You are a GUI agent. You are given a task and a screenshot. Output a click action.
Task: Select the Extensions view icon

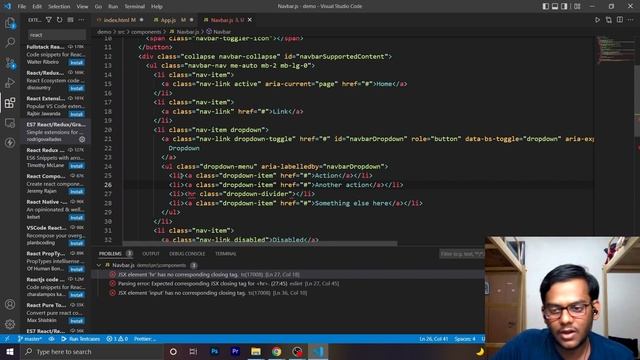[x=10, y=103]
